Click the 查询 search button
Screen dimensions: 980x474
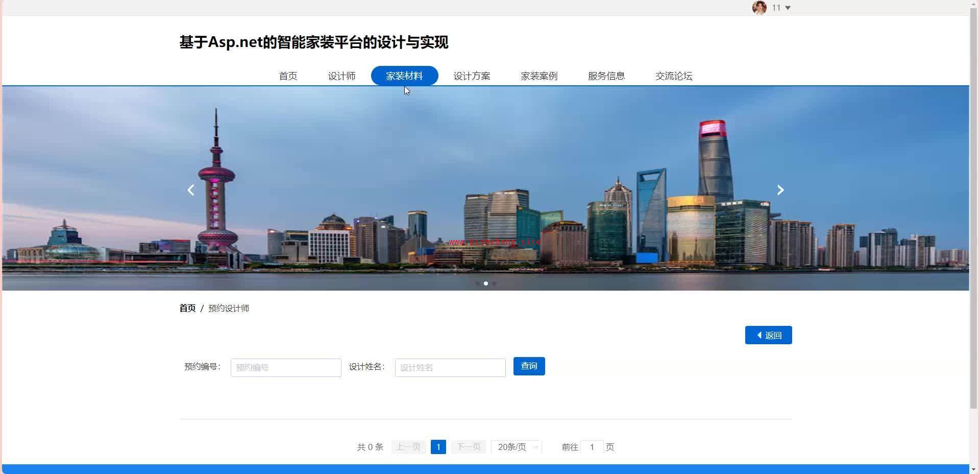click(529, 366)
